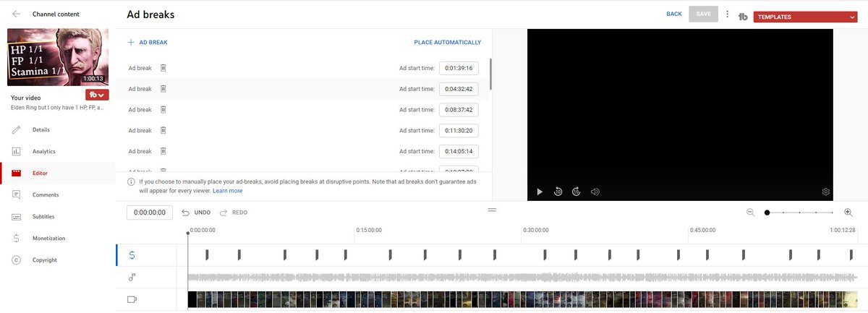
Task: Select the ad breaks track dollar icon
Action: [x=132, y=255]
